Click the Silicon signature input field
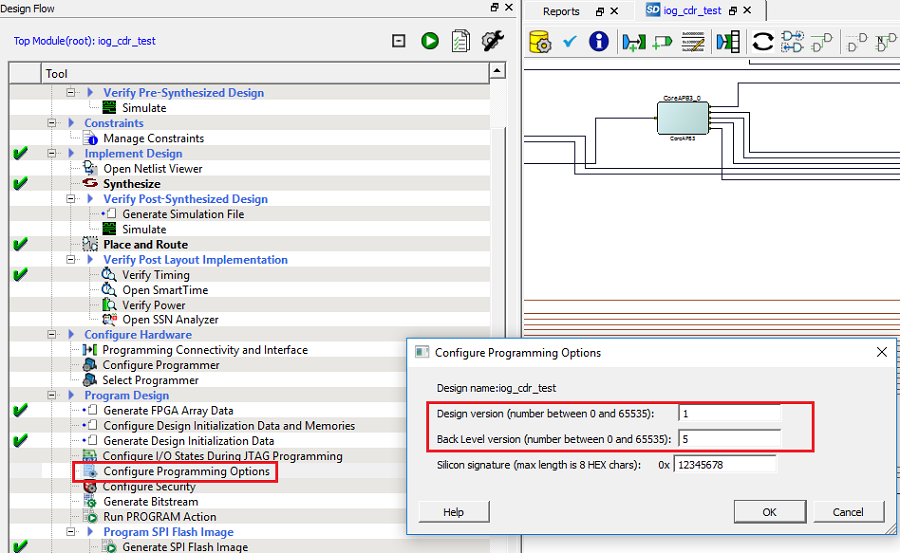The height and width of the screenshot is (553, 900). coord(725,464)
